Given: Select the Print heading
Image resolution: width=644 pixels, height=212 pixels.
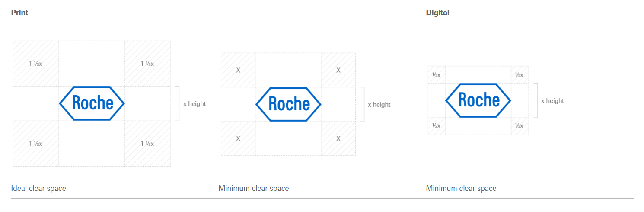Looking at the screenshot, I should pos(19,13).
